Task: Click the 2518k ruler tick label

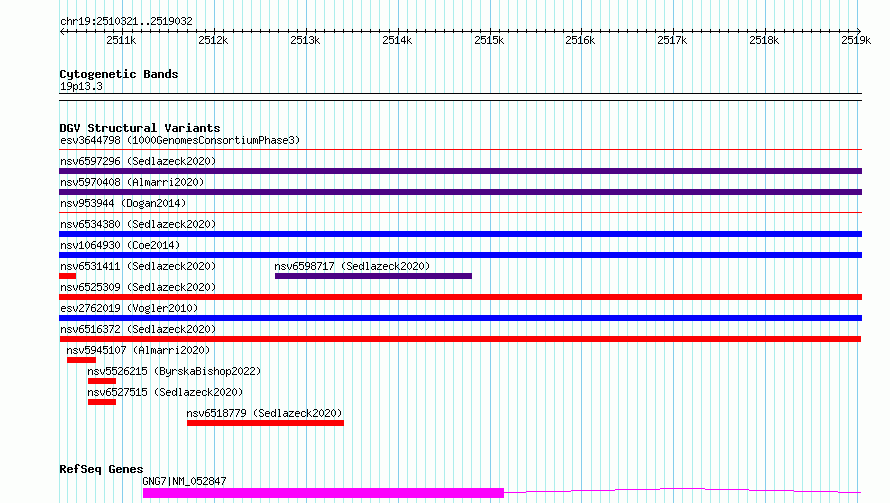Action: point(765,40)
